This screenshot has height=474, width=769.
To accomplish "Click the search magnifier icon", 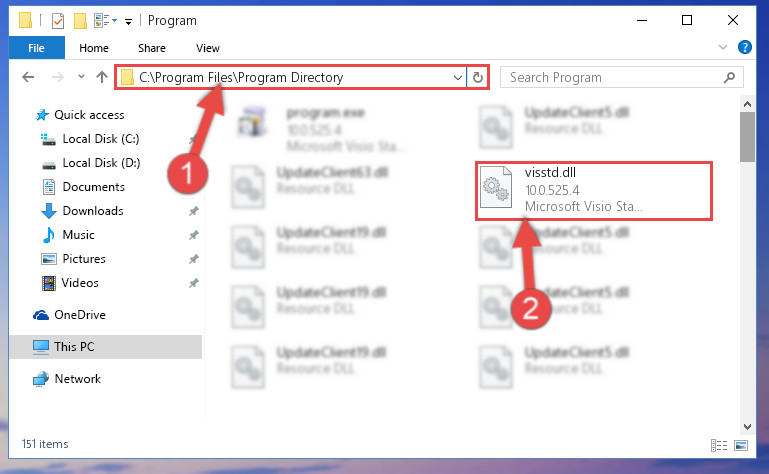I will coord(729,78).
